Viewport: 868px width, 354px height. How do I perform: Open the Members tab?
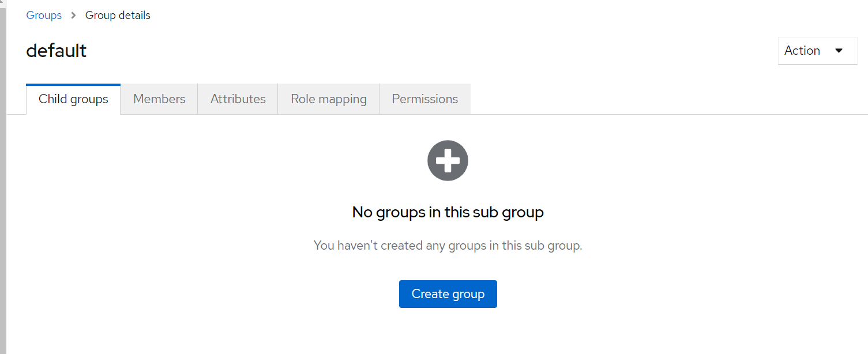pos(159,99)
